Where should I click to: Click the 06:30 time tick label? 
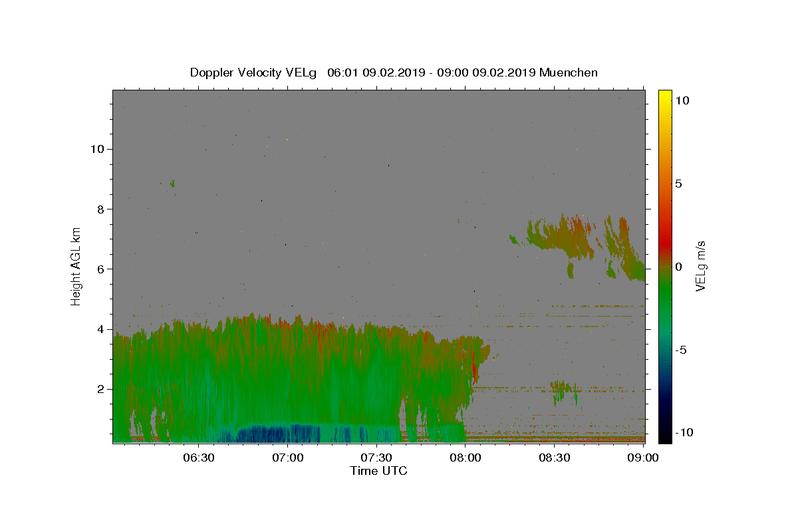[199, 458]
